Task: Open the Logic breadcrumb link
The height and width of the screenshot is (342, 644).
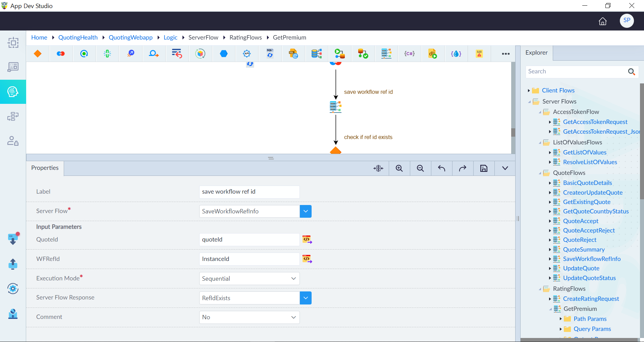Action: pos(170,38)
